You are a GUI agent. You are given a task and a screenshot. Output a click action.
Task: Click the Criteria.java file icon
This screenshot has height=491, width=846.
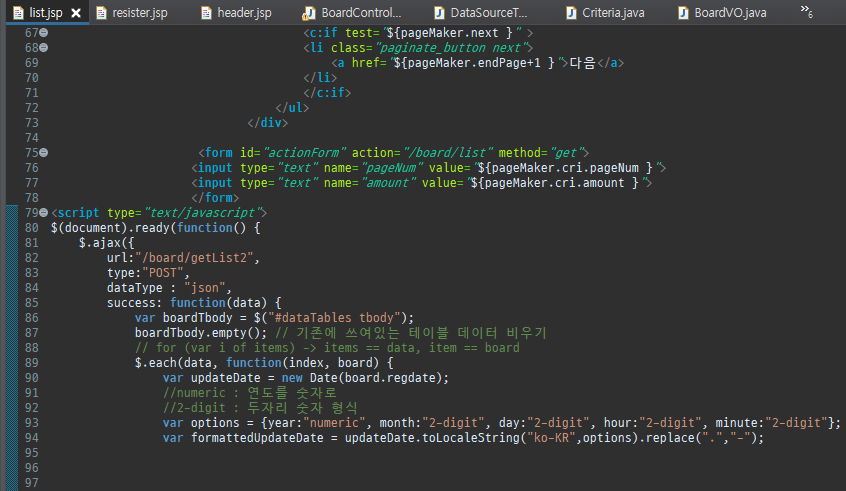coord(571,12)
